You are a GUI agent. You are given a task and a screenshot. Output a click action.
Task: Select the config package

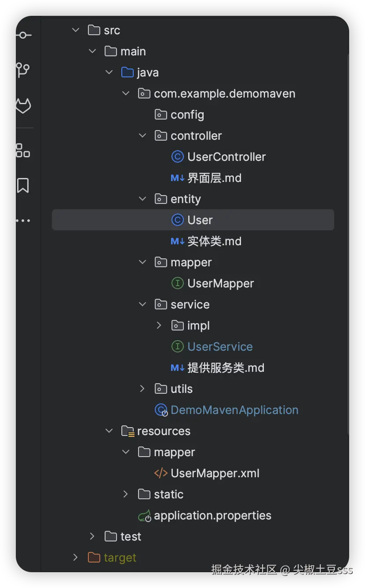pos(187,115)
